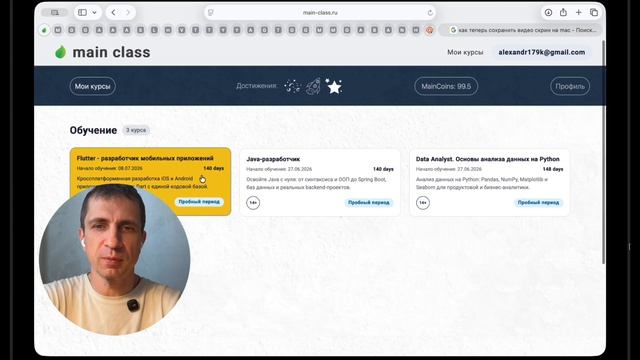Image resolution: width=640 pixels, height=360 pixels.
Task: Click the Data Analyst card start date line
Action: (449, 169)
